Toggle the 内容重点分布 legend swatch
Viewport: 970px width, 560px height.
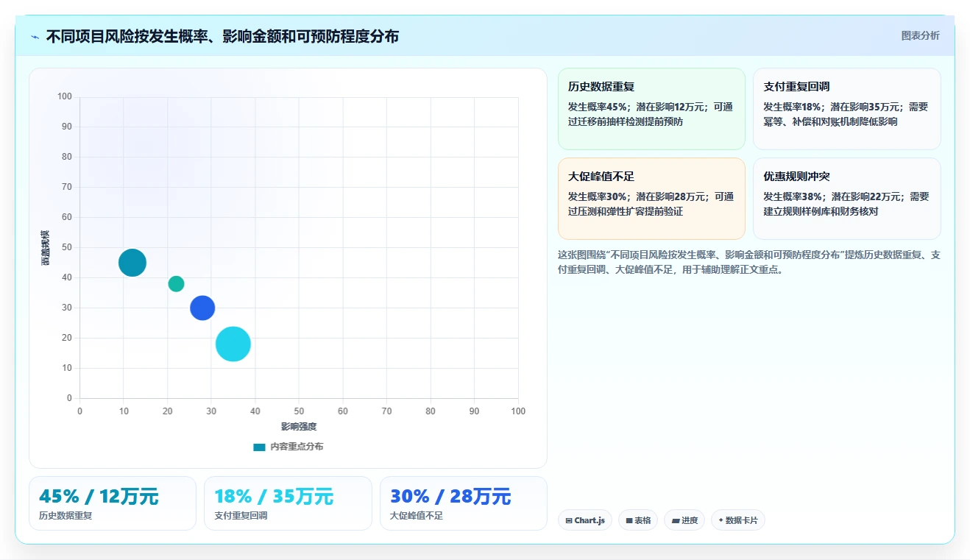(x=259, y=447)
